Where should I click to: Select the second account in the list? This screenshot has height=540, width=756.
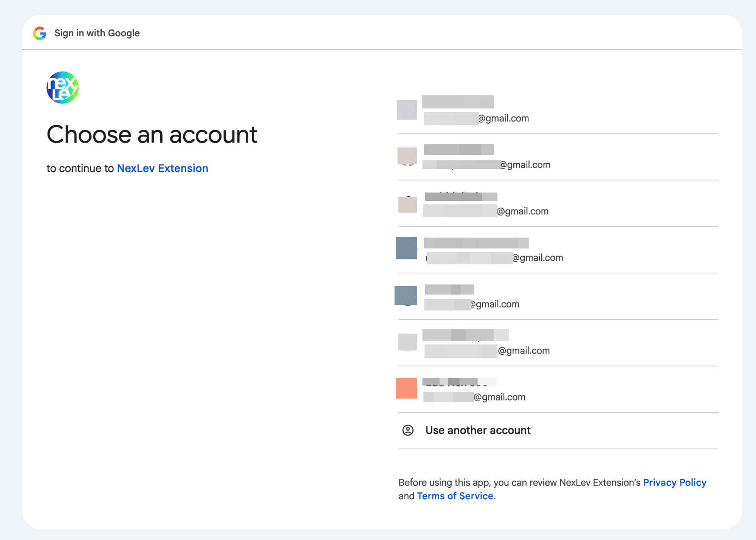558,157
